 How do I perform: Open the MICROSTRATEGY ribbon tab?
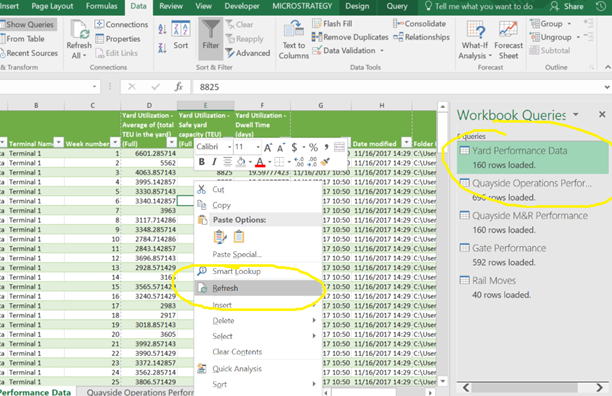tap(302, 6)
